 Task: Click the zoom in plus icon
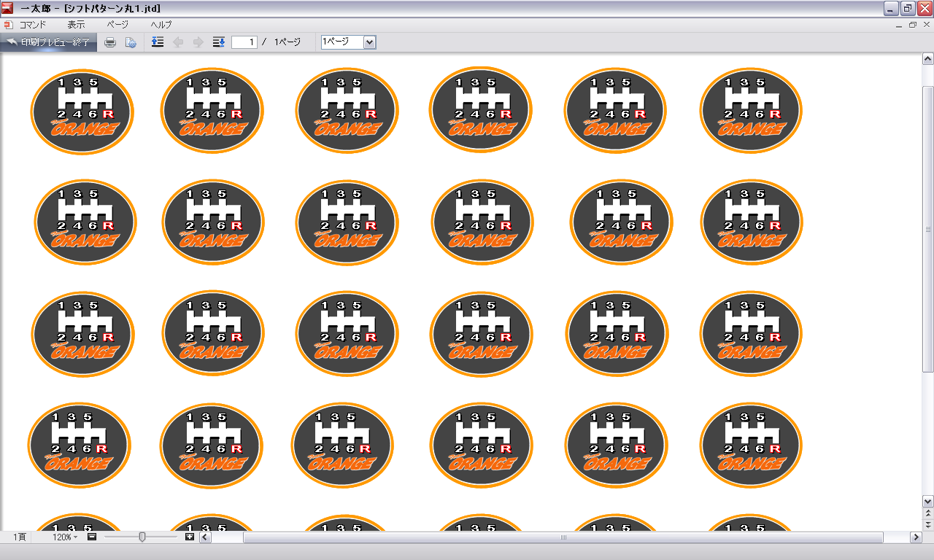(190, 537)
